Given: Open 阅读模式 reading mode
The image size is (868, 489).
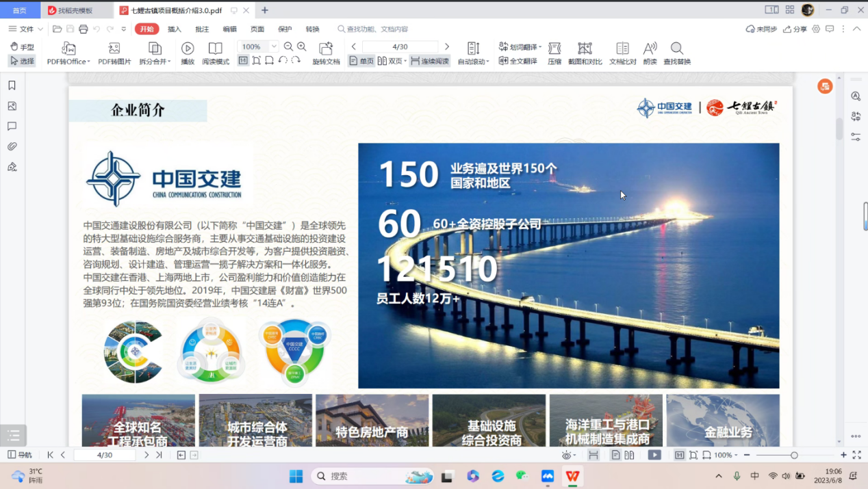Looking at the screenshot, I should [x=216, y=49].
